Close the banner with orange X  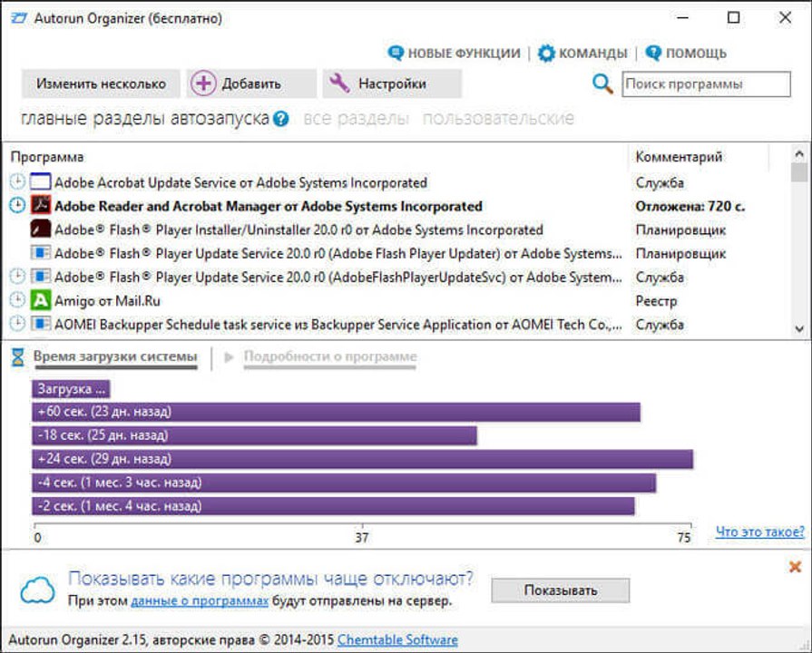pyautogui.click(x=795, y=567)
